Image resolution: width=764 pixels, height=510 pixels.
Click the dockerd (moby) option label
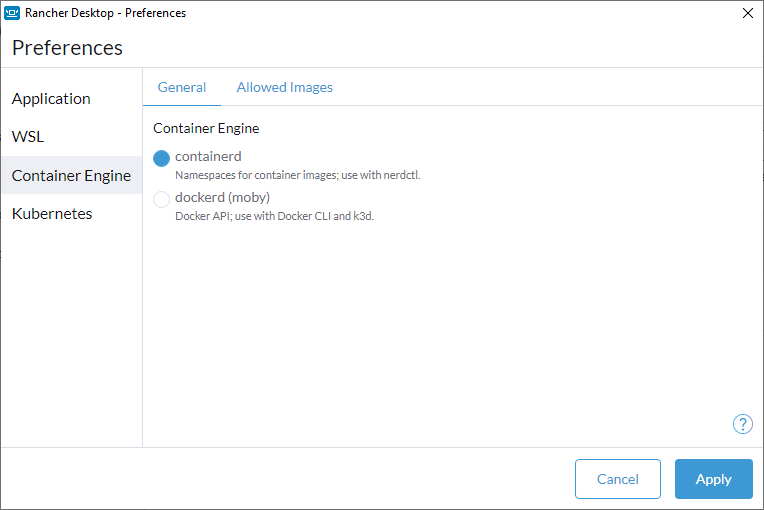[x=222, y=197]
